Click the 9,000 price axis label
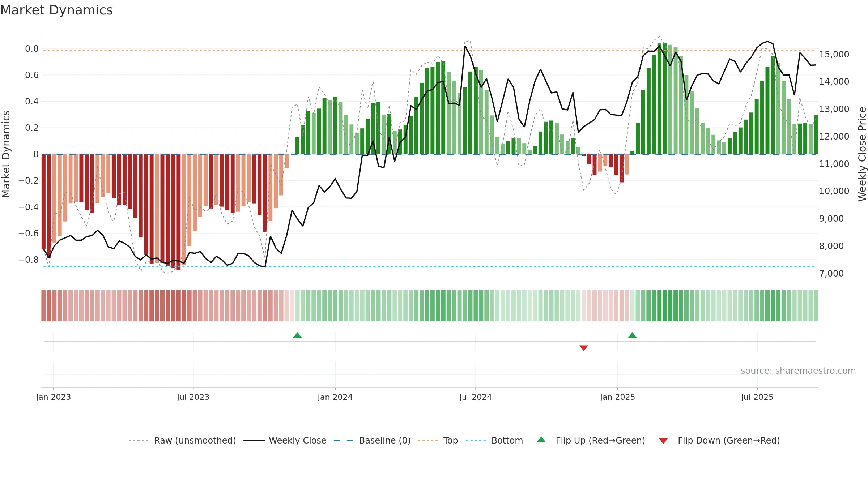The image size is (868, 488). pyautogui.click(x=831, y=218)
